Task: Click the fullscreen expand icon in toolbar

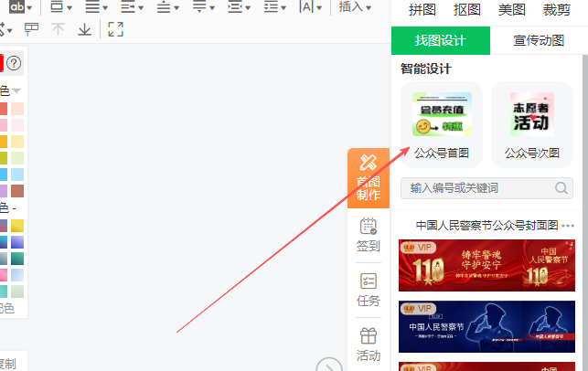Action: point(115,29)
